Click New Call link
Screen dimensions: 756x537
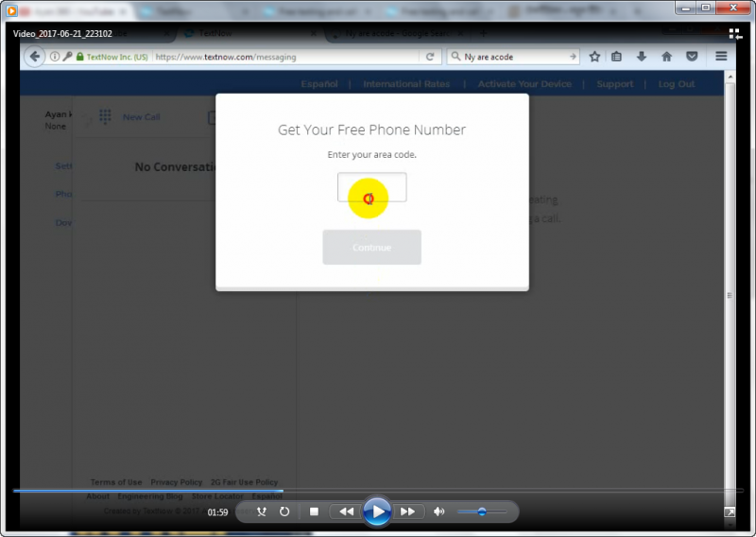coord(141,117)
